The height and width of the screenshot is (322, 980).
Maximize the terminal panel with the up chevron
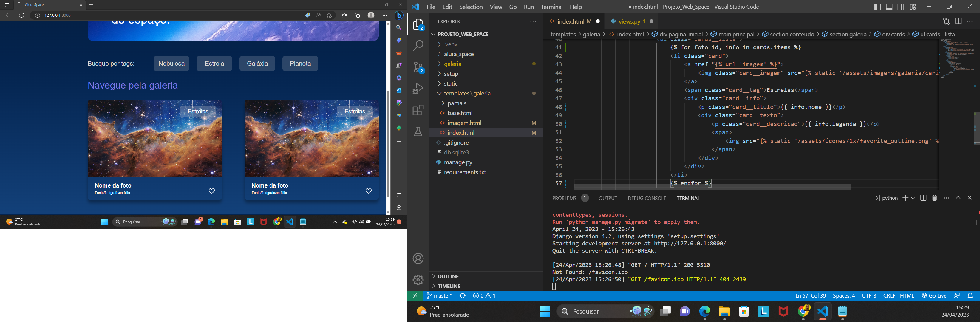[x=958, y=198]
